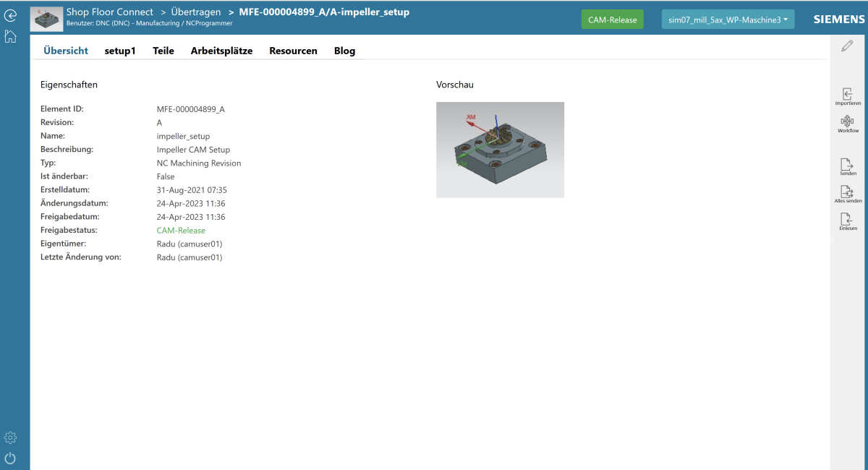Select the Arbeitsplätze tab
The width and height of the screenshot is (868, 470).
221,51
